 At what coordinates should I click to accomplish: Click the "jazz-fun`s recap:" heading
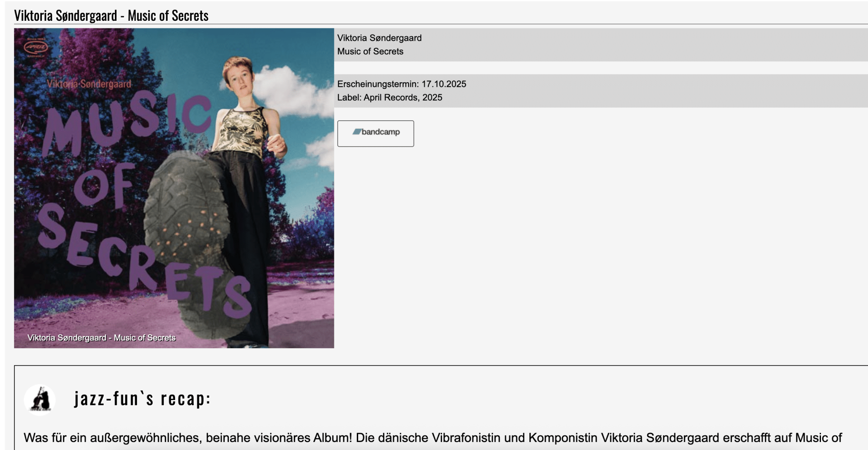(142, 399)
